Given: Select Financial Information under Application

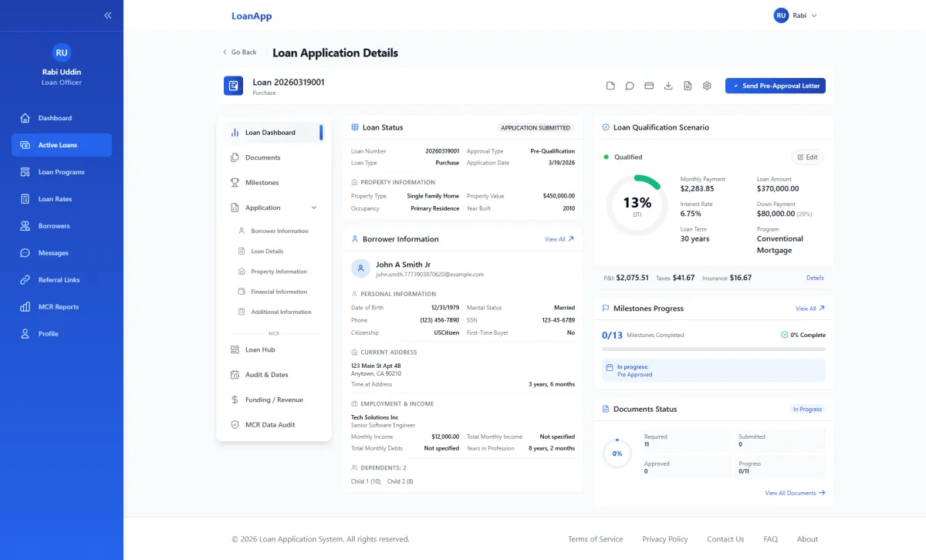Looking at the screenshot, I should coord(279,292).
